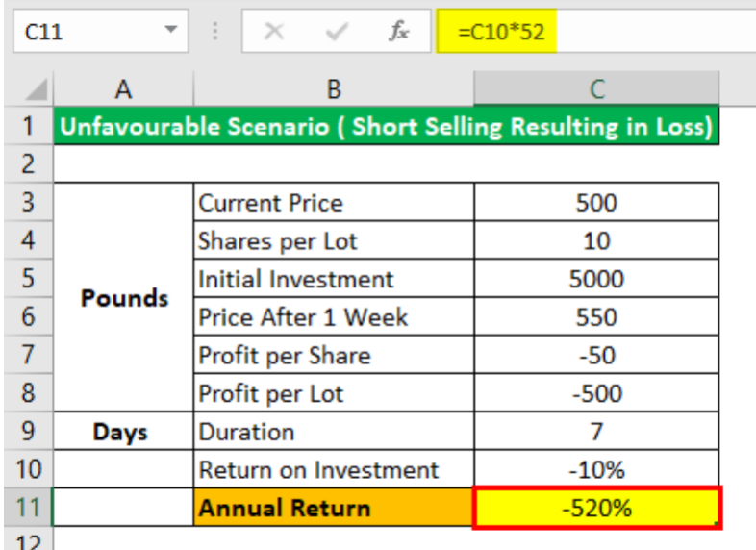Select the Current Price value 500
Screen dimensions: 756x550
(596, 203)
